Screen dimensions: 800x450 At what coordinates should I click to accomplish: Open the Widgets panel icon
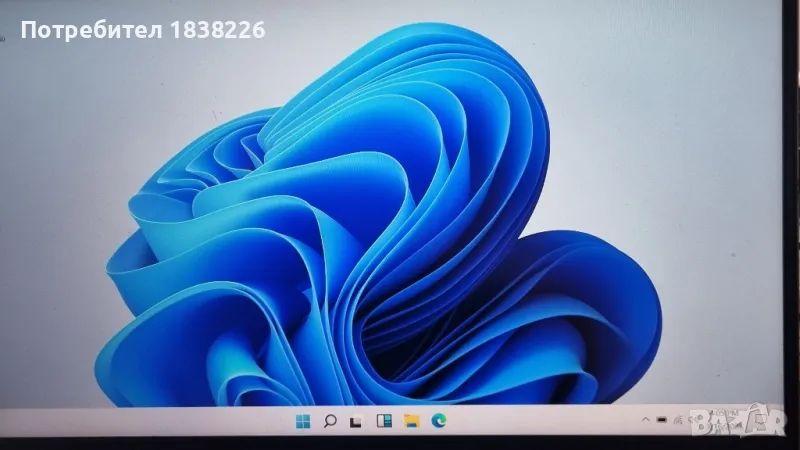click(381, 420)
